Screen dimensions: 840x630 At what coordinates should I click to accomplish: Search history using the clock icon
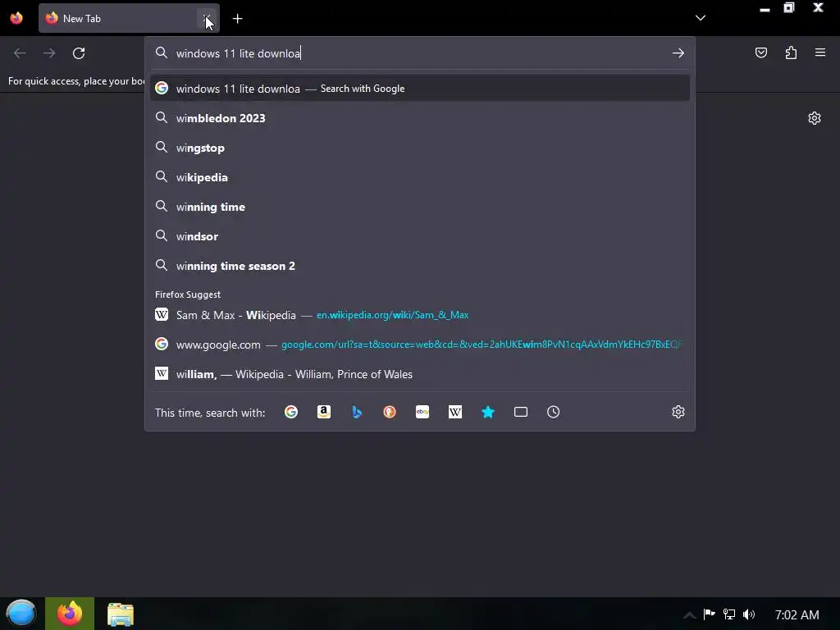coord(554,412)
